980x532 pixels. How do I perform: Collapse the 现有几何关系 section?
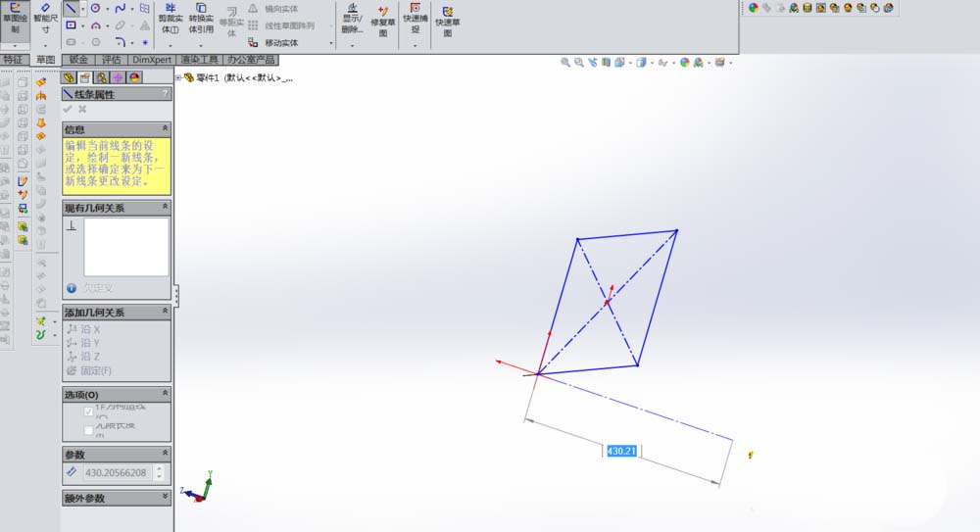165,207
